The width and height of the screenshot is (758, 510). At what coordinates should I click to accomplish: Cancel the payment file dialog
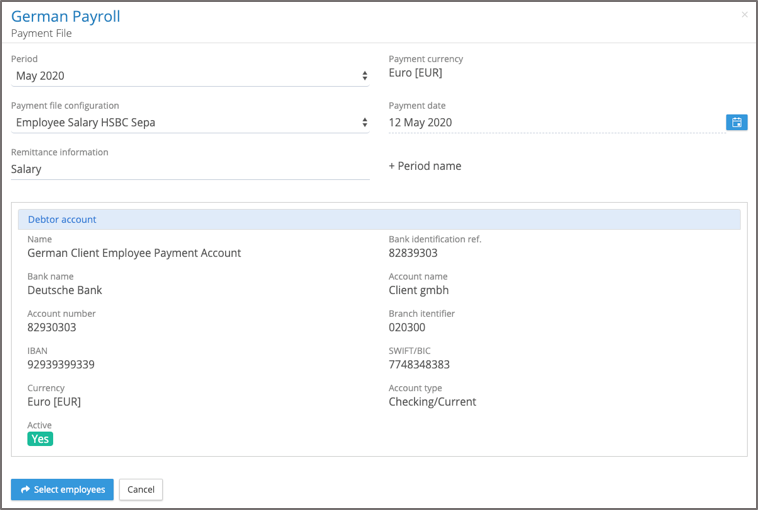[x=141, y=490]
